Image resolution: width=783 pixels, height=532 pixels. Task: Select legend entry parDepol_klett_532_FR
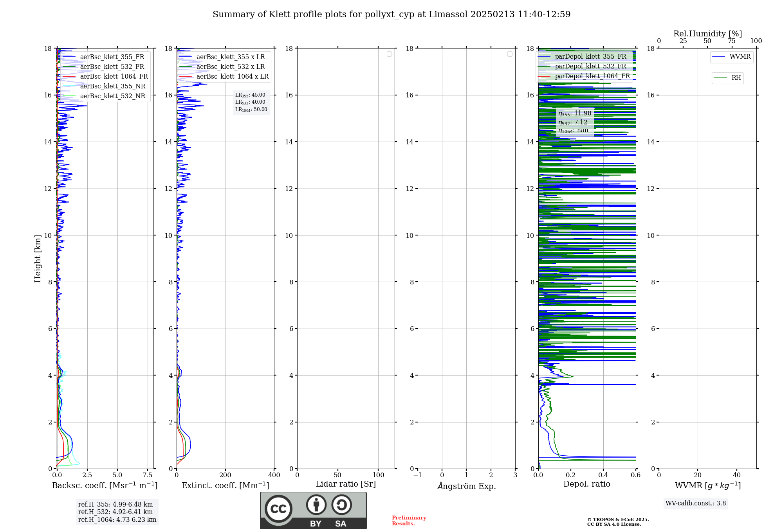click(583, 66)
